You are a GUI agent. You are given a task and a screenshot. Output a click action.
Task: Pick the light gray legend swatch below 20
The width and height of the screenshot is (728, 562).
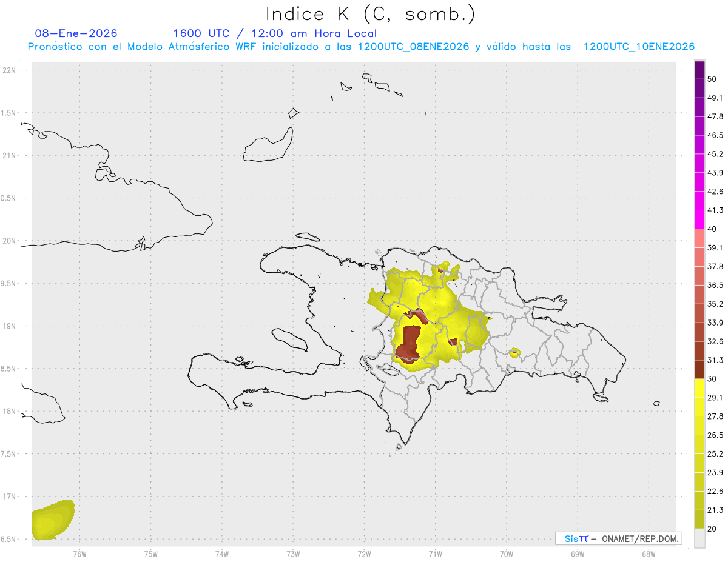(699, 538)
